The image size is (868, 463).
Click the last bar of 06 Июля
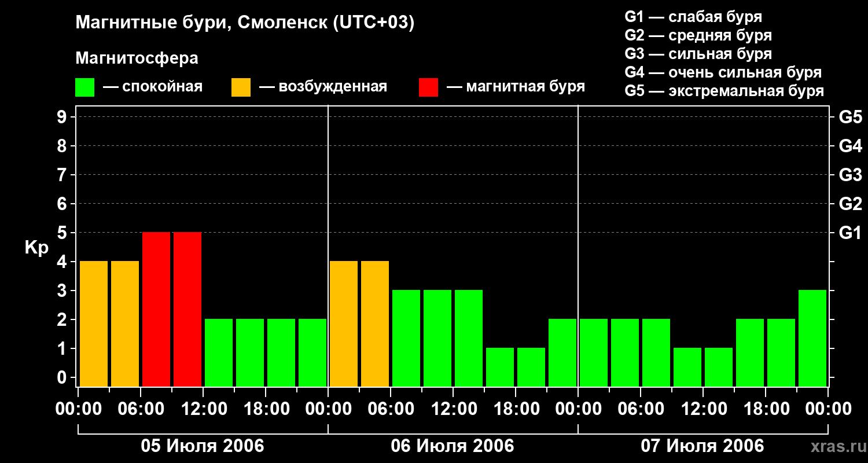[x=562, y=352]
